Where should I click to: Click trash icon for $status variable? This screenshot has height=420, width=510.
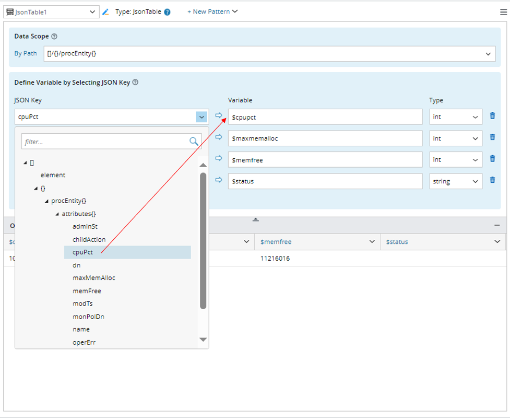click(492, 180)
